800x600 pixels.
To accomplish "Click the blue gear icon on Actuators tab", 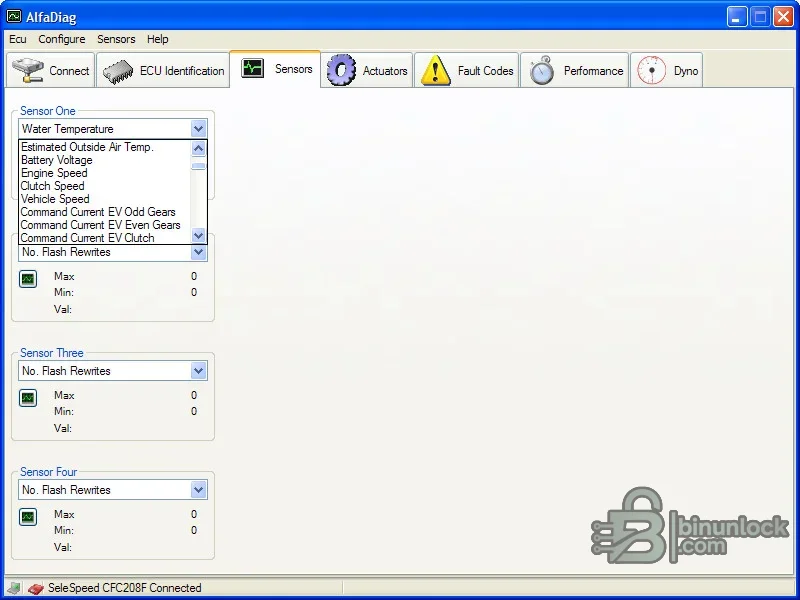I will pos(341,70).
